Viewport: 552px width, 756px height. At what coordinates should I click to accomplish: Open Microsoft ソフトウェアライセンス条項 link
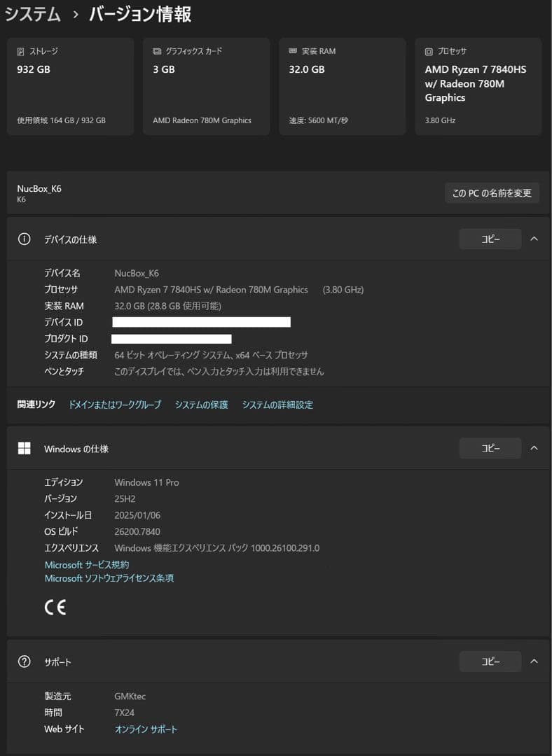(x=109, y=578)
